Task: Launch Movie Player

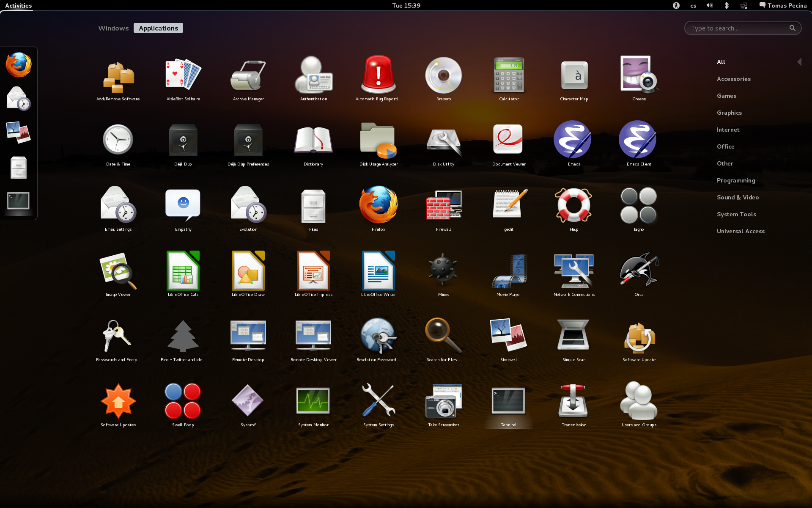Action: pos(509,275)
